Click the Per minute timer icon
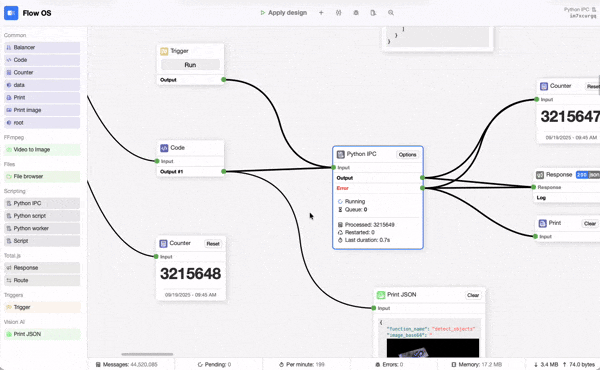Image resolution: width=600 pixels, height=370 pixels. 281,364
